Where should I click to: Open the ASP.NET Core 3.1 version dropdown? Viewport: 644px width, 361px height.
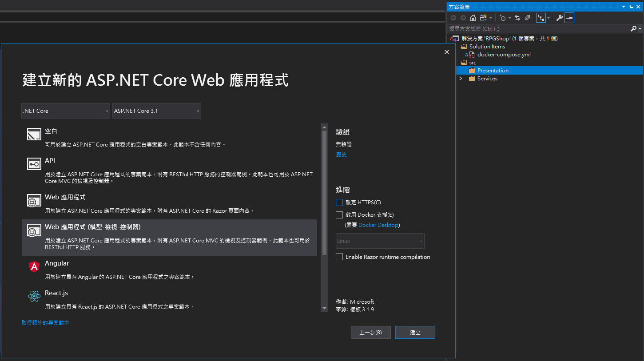click(x=157, y=111)
